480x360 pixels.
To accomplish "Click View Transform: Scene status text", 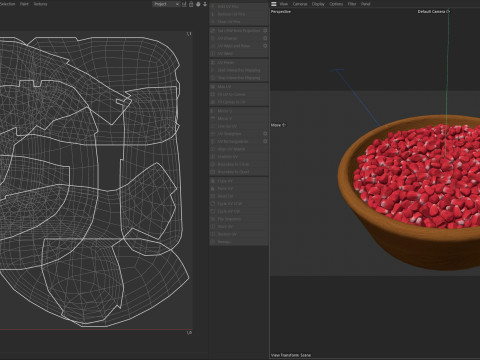I will pos(291,355).
